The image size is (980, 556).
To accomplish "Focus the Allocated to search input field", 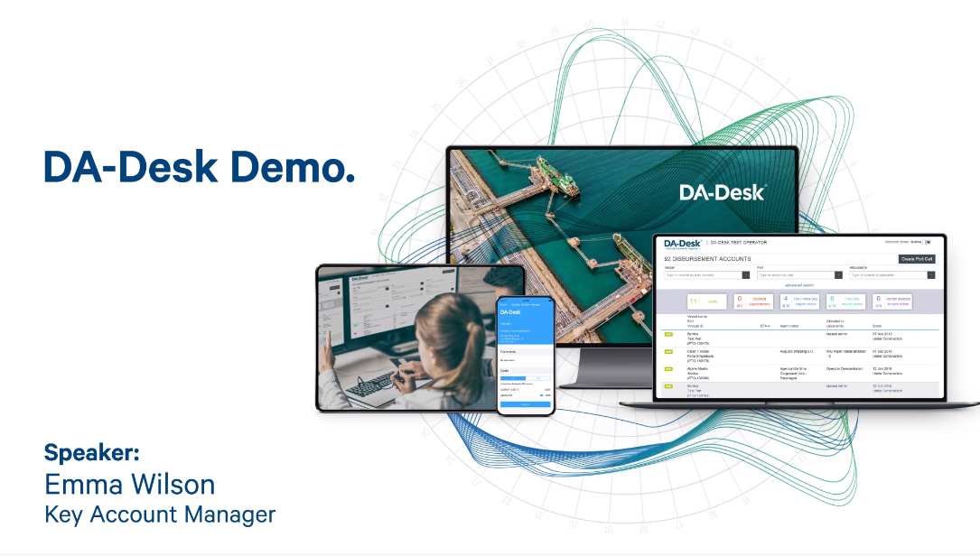I will pos(888,275).
